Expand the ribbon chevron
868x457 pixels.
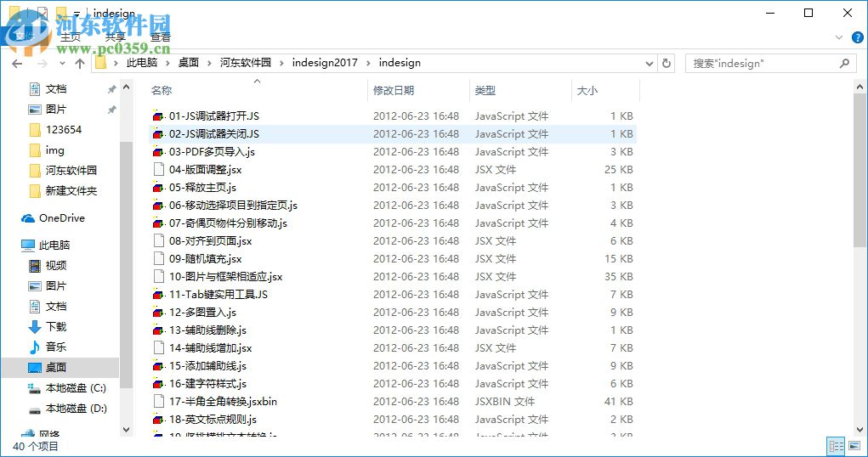(x=838, y=37)
